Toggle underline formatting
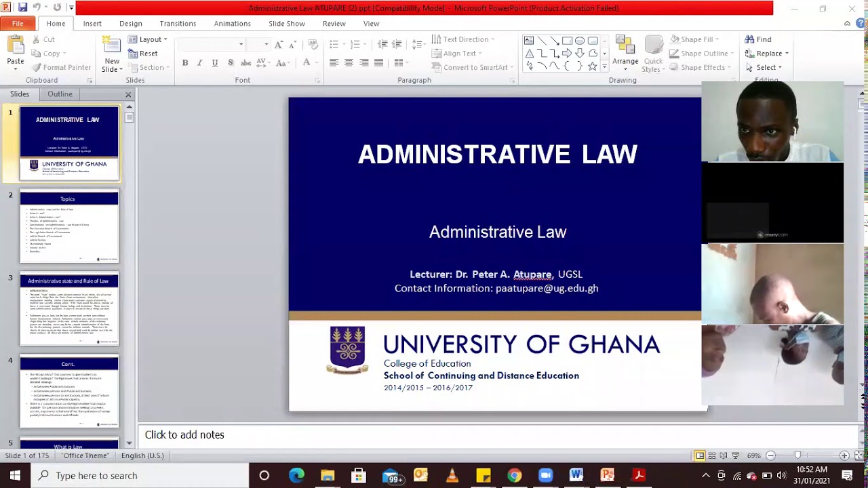The image size is (868, 488). 215,62
